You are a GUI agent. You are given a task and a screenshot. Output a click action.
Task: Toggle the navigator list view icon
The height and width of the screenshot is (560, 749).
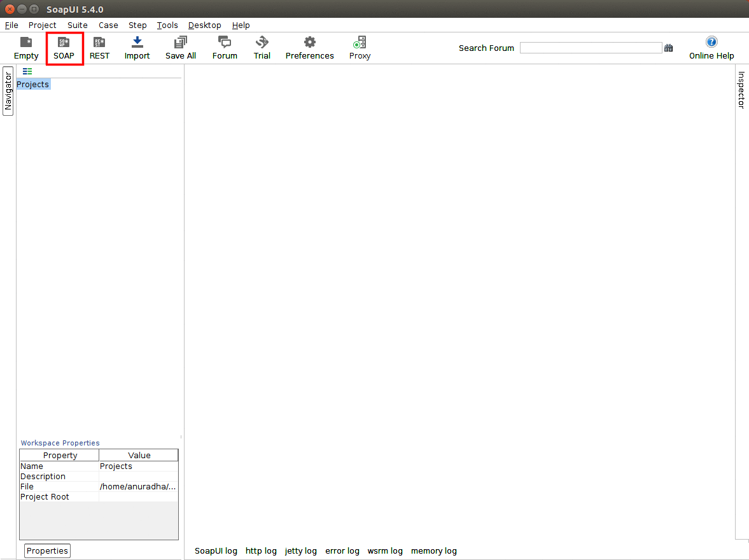point(27,71)
